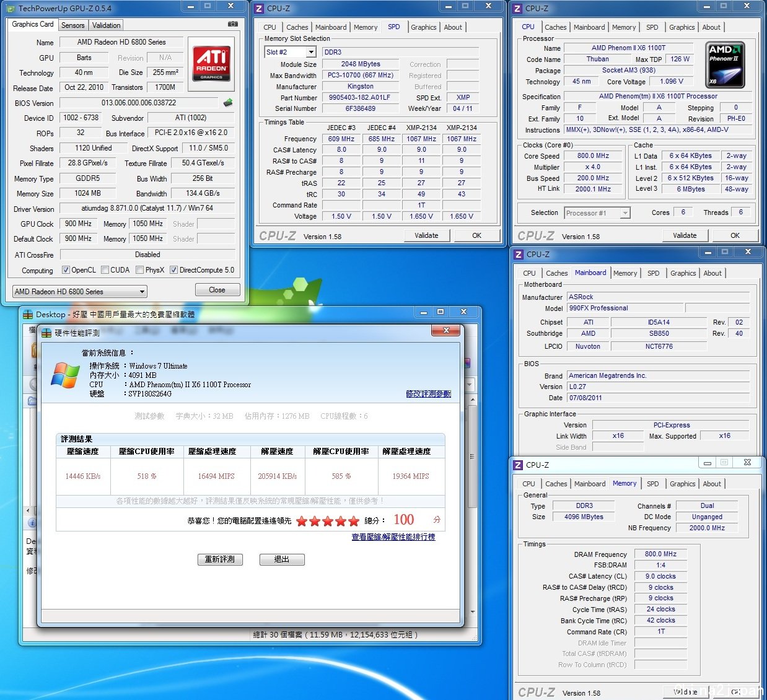Click the TechPowerUp GPU-Z title bar icon

11,9
